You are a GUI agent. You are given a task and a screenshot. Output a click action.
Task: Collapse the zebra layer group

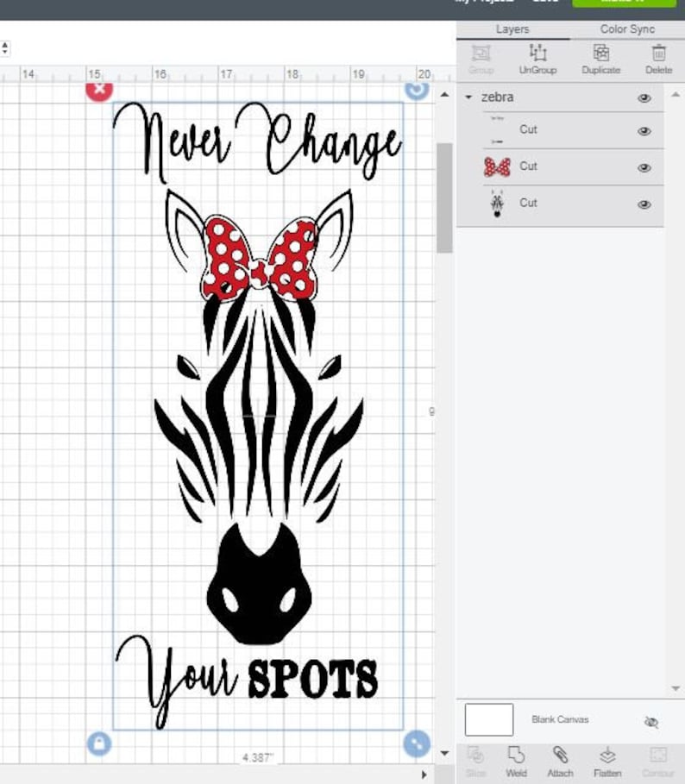click(468, 97)
